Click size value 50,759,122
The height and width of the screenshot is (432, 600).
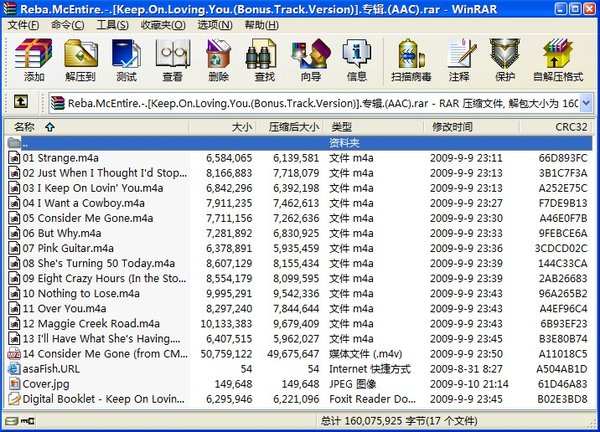(x=226, y=354)
